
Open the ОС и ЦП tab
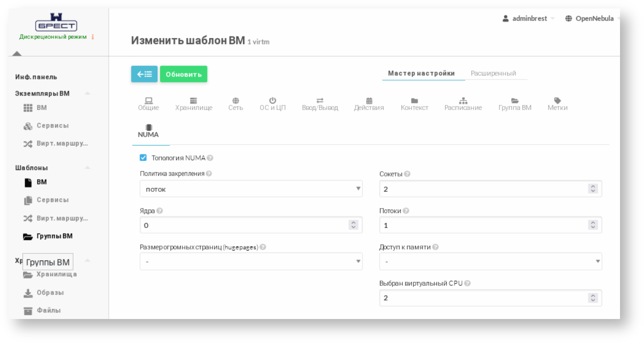(272, 104)
